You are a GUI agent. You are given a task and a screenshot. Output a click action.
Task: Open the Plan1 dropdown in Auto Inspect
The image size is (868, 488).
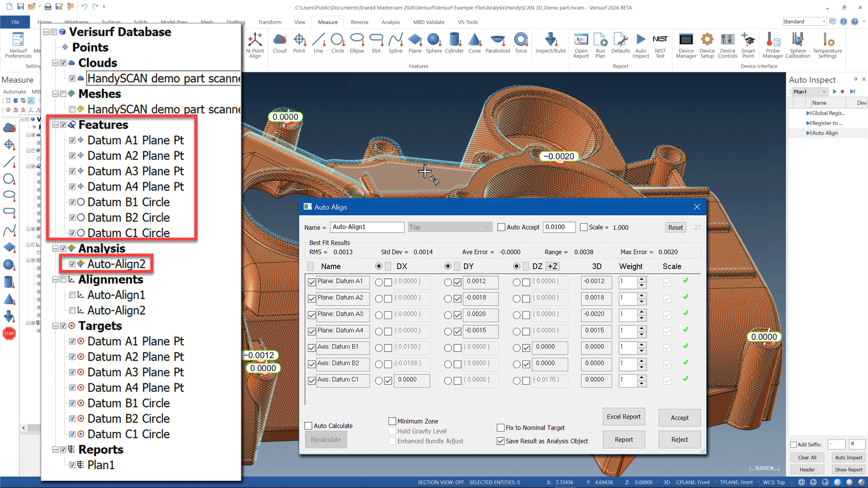pyautogui.click(x=810, y=92)
